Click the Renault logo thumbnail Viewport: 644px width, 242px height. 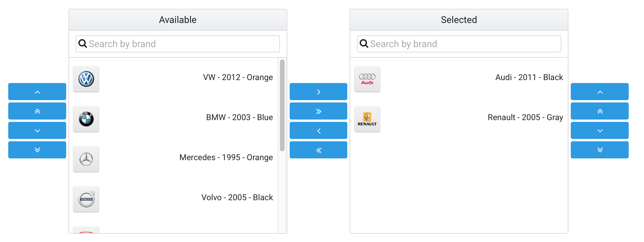[x=367, y=119]
